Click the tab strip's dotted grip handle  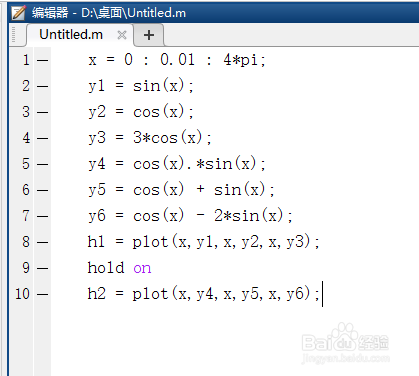tap(14, 35)
